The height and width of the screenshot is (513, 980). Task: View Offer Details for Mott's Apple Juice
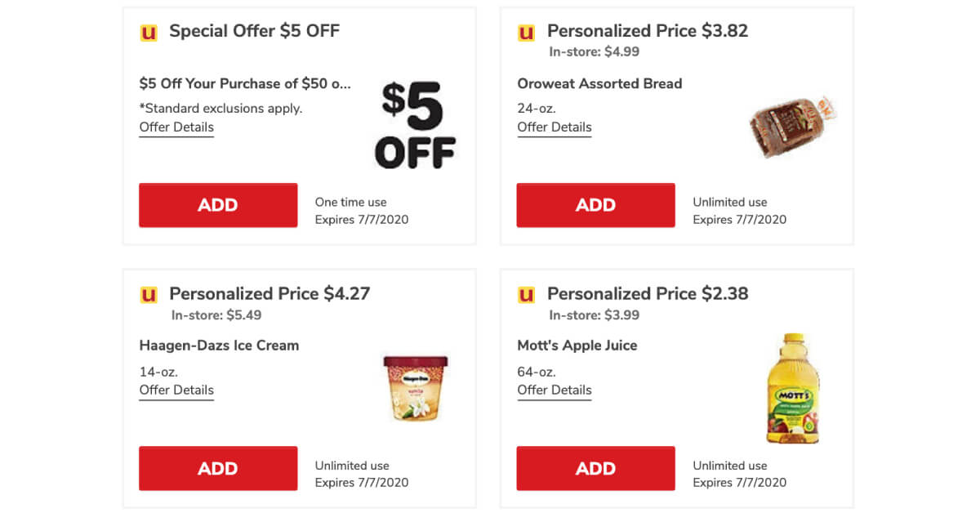(555, 390)
